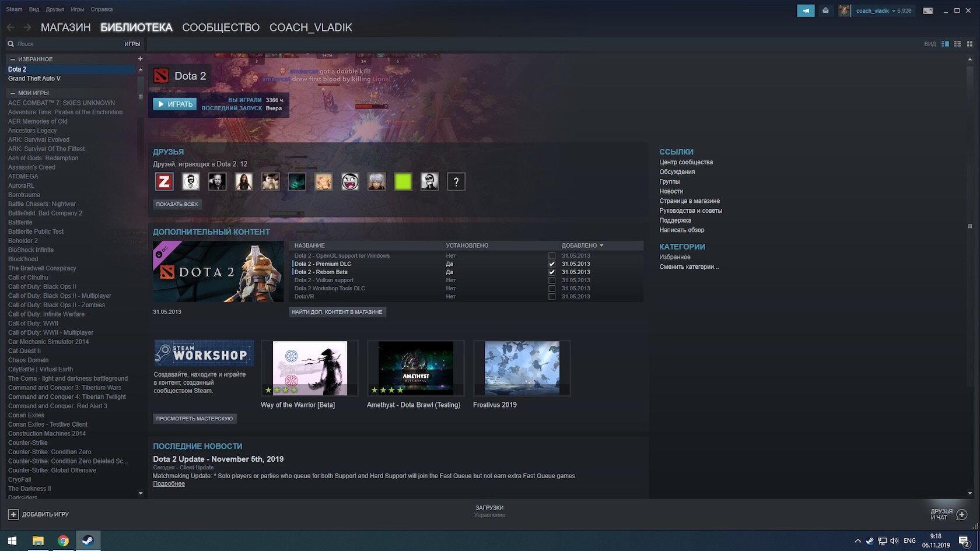This screenshot has width=980, height=551.
Task: Click the ИГРАТЬ play button
Action: point(174,104)
